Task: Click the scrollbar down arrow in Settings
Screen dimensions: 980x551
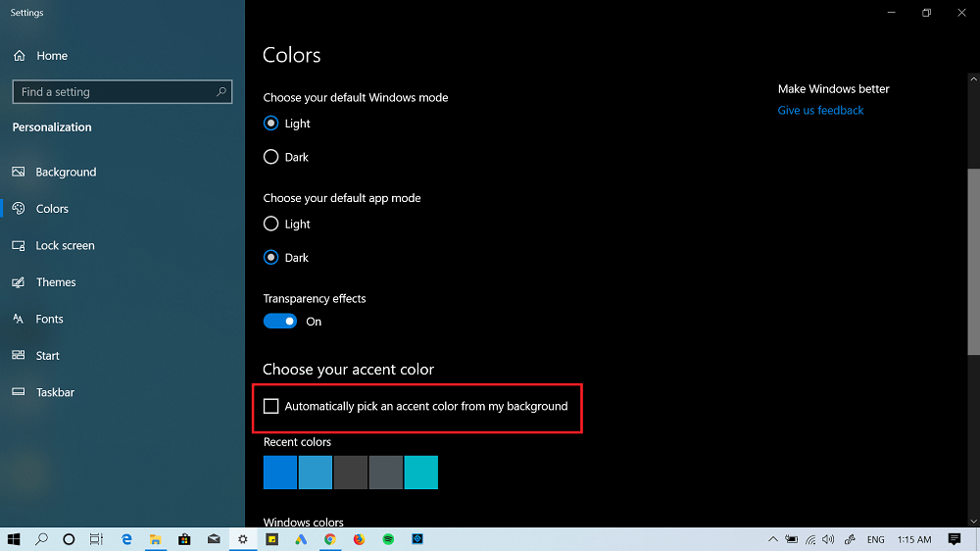Action: (x=973, y=521)
